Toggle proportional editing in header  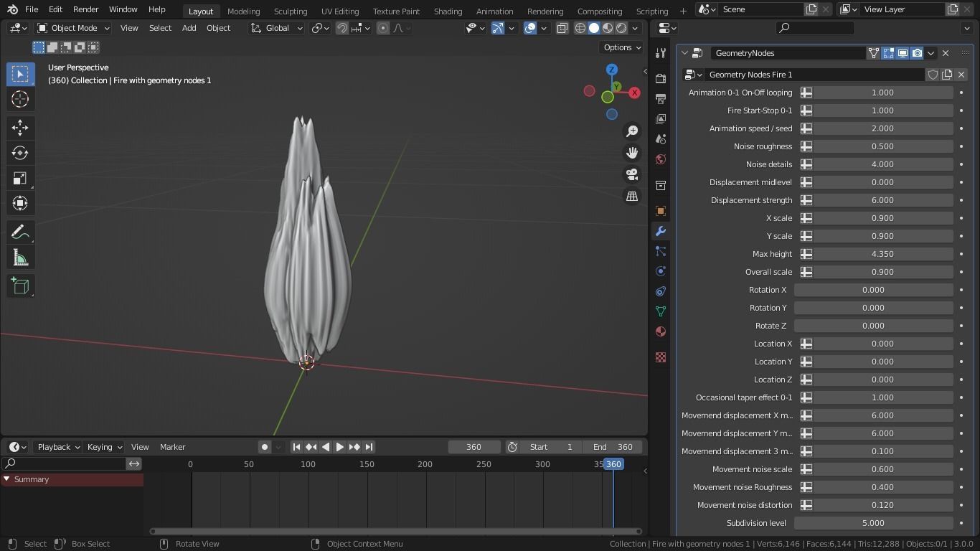(383, 28)
